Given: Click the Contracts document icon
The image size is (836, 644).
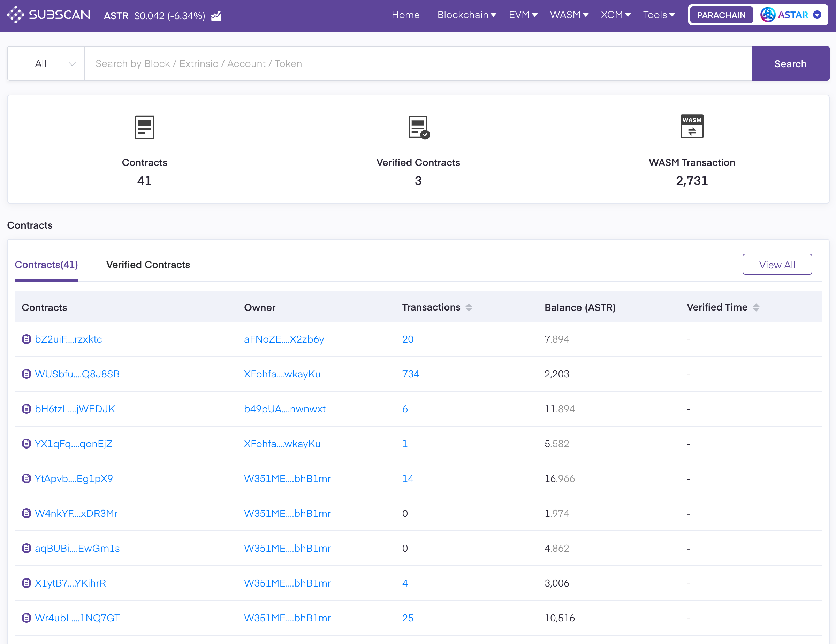Looking at the screenshot, I should [x=144, y=128].
